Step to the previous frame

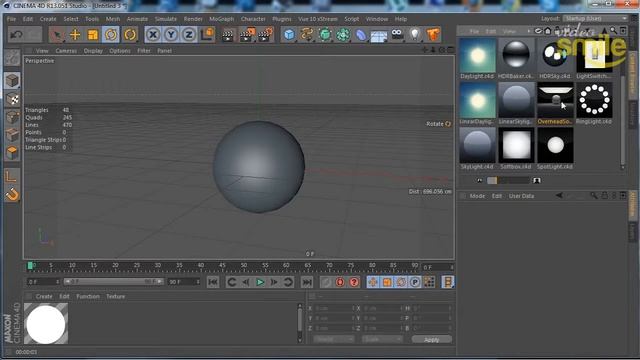(x=246, y=282)
